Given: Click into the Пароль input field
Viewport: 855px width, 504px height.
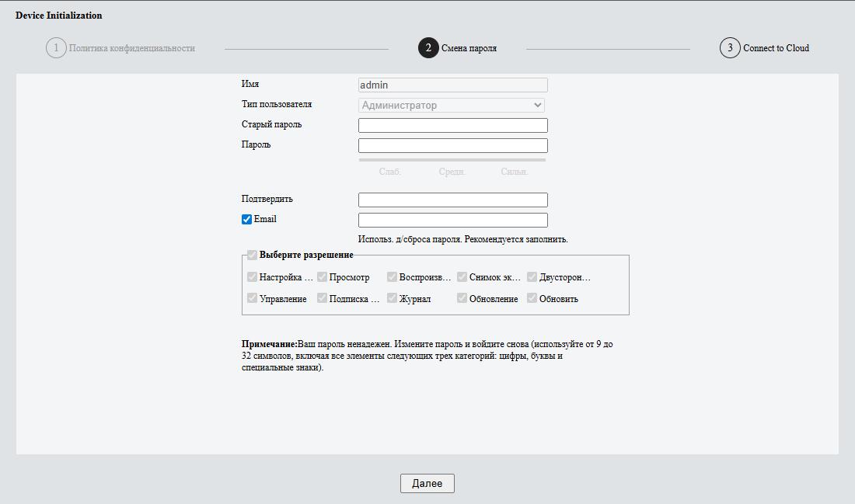Looking at the screenshot, I should point(452,145).
